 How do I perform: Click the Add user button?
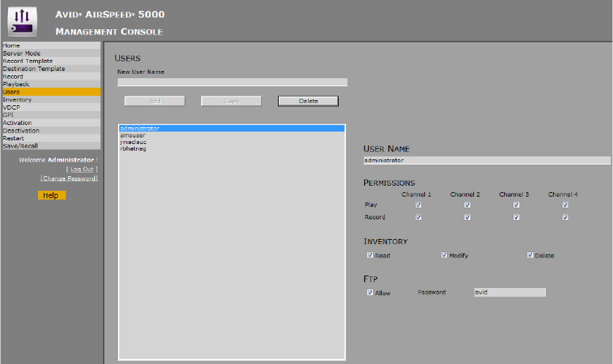tap(155, 101)
